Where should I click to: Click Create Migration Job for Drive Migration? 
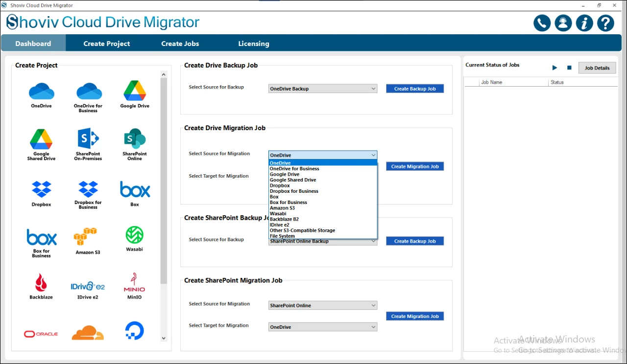point(415,166)
